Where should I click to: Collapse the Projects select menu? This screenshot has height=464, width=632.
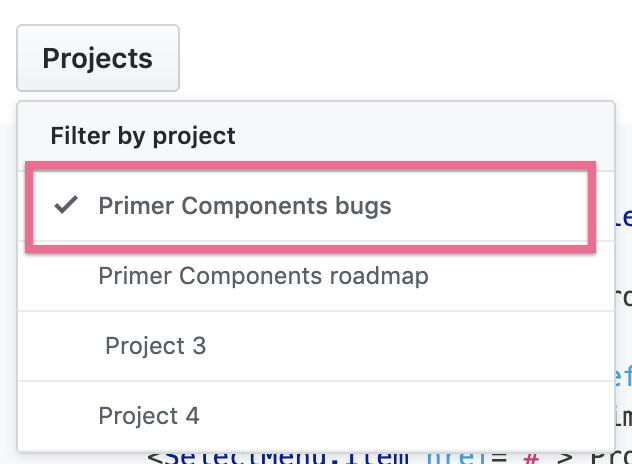point(97,58)
